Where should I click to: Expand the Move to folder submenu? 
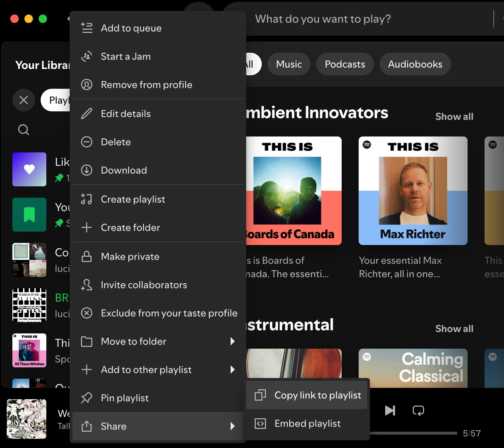click(232, 341)
